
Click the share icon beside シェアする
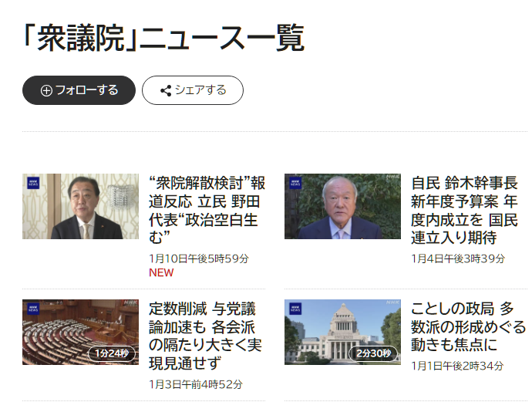[x=166, y=90]
